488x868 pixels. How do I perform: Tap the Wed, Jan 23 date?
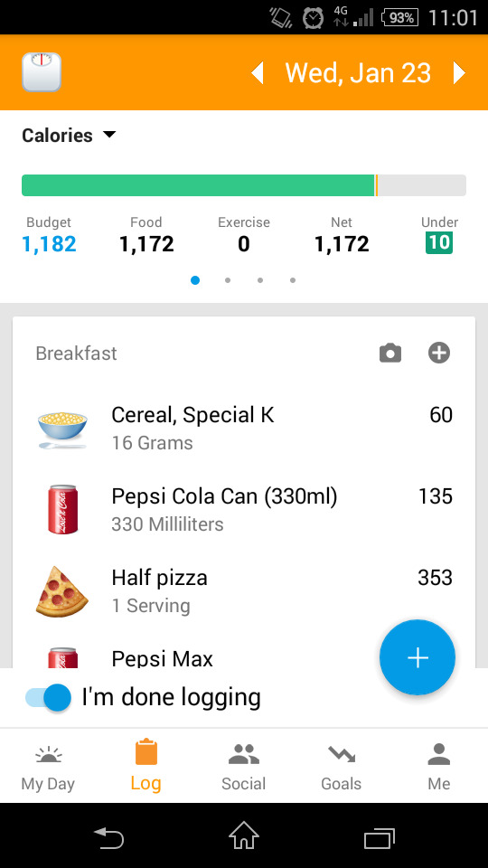click(x=358, y=72)
